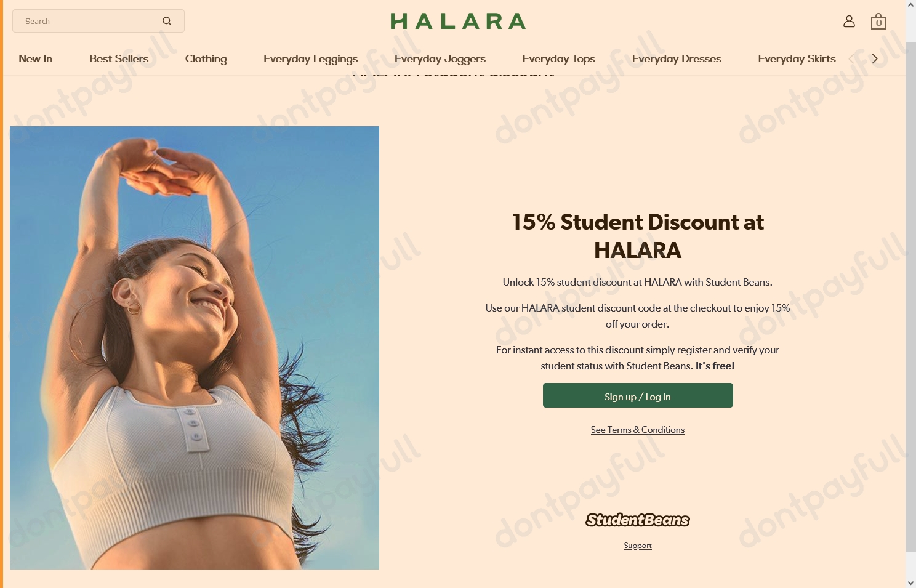
Task: Browse the Everyday Dresses category
Action: [677, 58]
